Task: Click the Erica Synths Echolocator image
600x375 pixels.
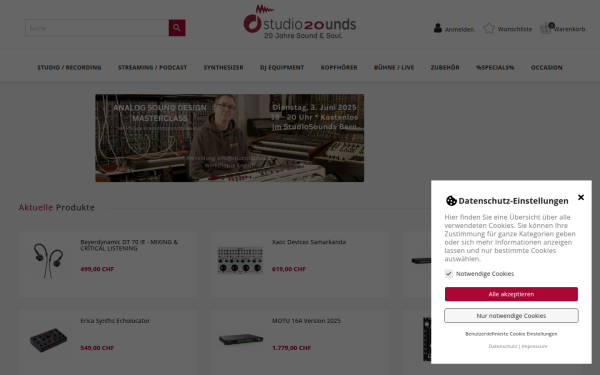Action: [x=49, y=339]
